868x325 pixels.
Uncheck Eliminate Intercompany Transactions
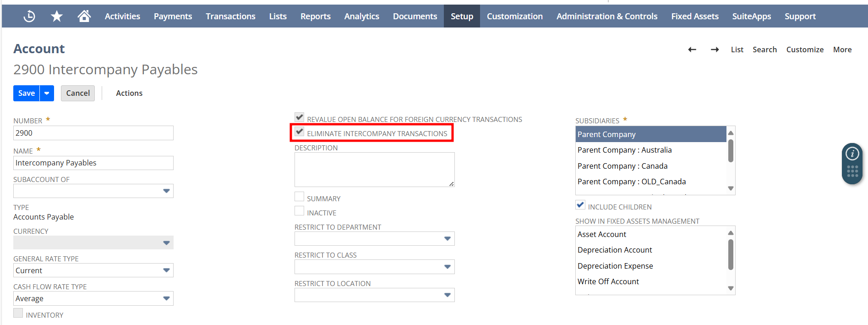pyautogui.click(x=300, y=132)
